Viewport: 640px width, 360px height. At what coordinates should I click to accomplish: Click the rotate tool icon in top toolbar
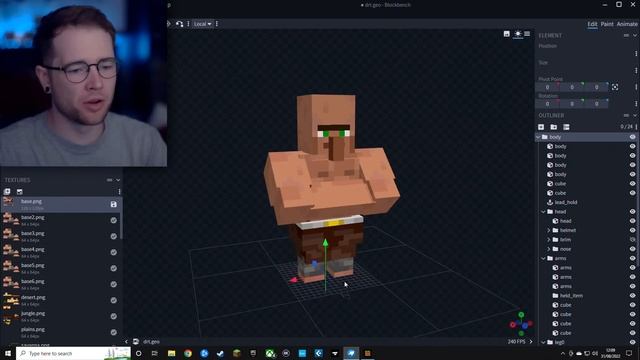180,24
